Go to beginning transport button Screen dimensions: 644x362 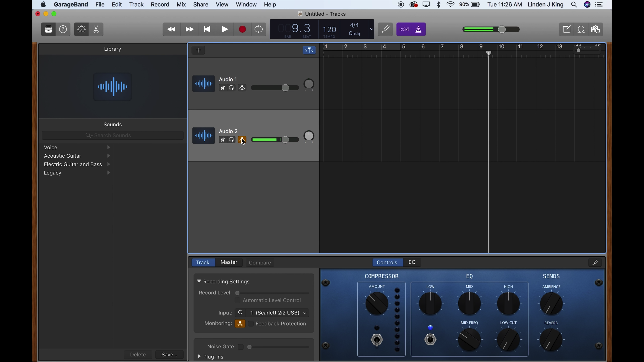point(207,30)
